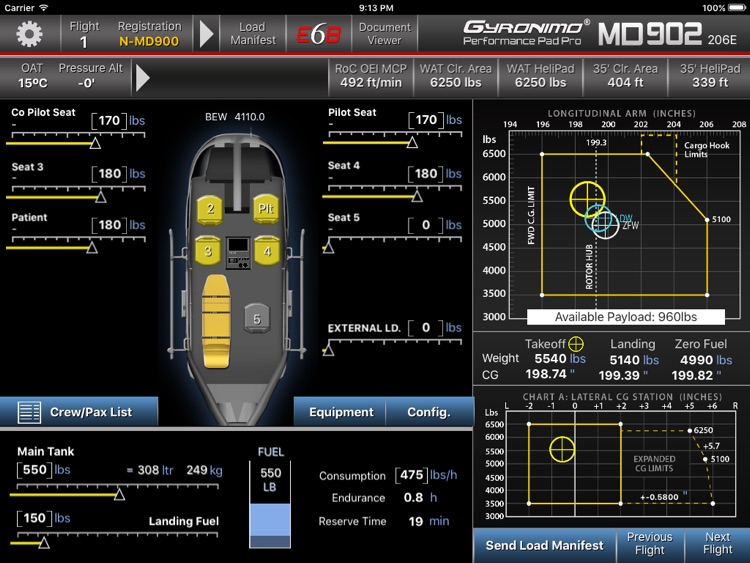
Task: Open the settings gear icon
Action: point(29,34)
